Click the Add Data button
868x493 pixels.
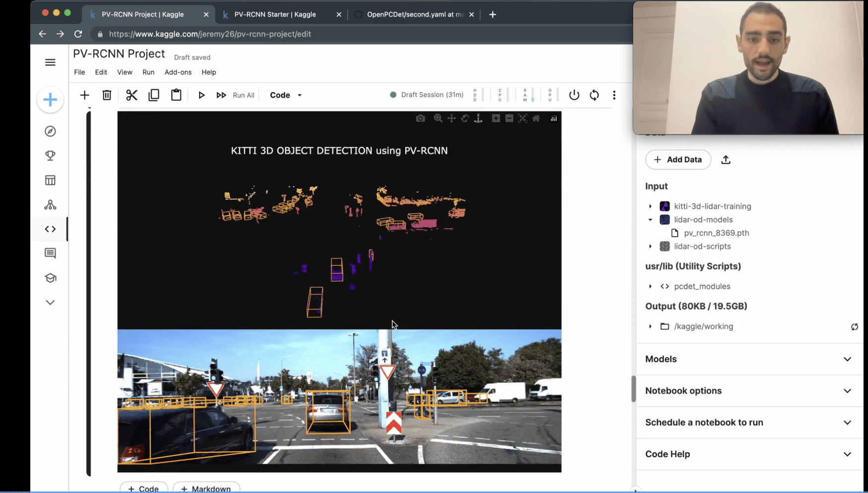tap(678, 160)
